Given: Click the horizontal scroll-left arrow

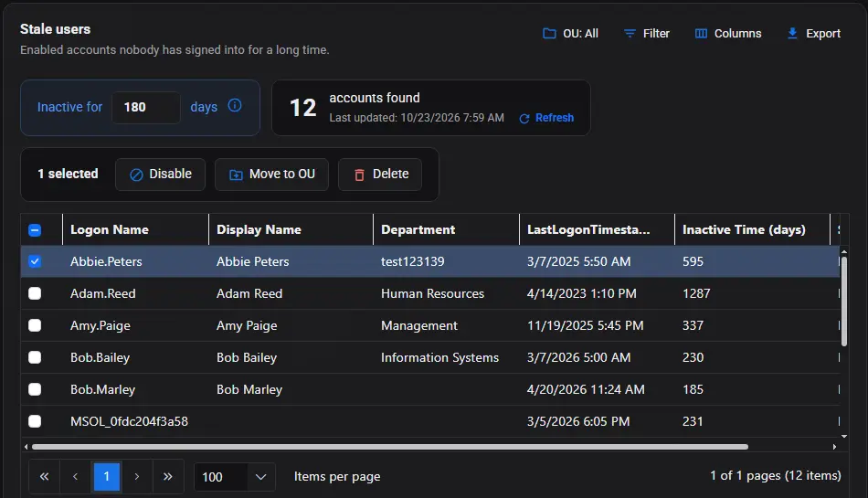Looking at the screenshot, I should (x=26, y=447).
